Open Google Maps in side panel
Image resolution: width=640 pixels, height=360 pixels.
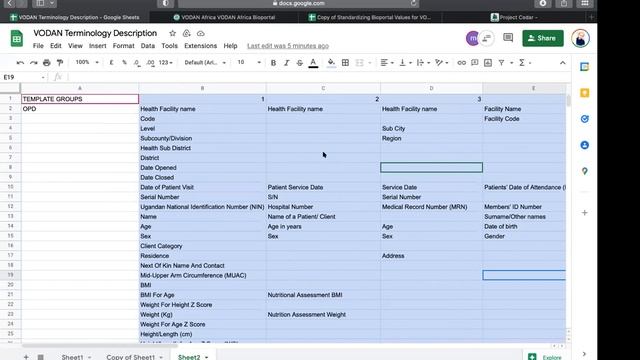pyautogui.click(x=584, y=171)
